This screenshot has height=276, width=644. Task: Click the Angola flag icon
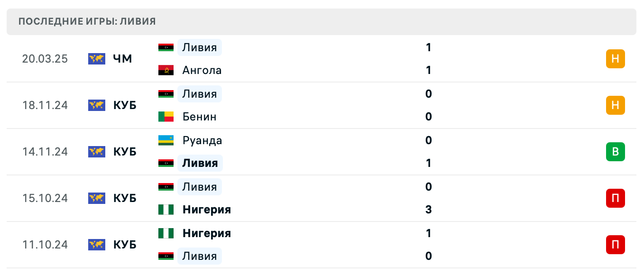click(x=165, y=70)
